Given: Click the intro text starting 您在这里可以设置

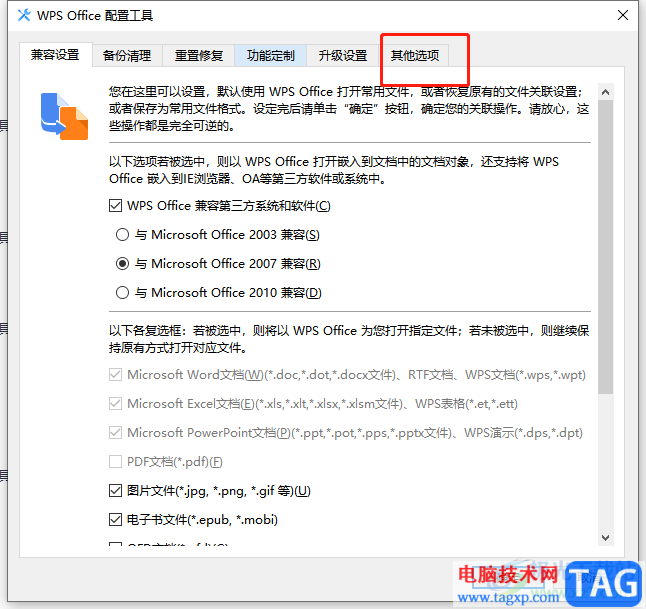Looking at the screenshot, I should pyautogui.click(x=349, y=109).
